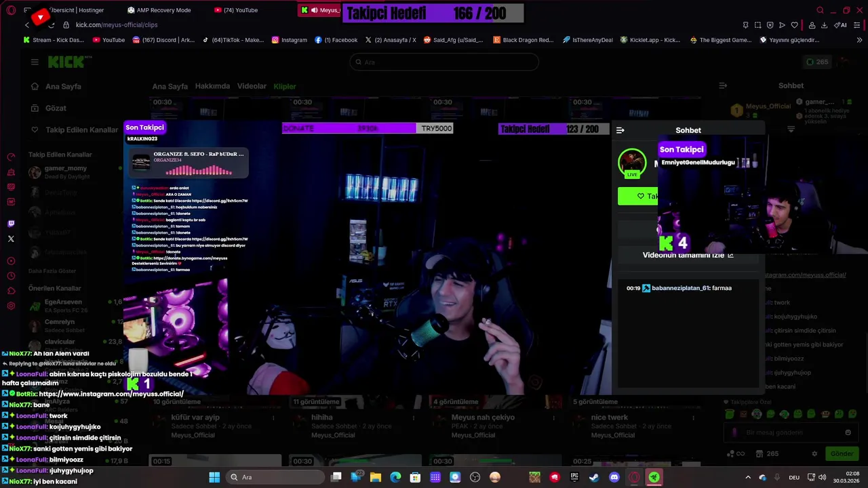Image resolution: width=868 pixels, height=488 pixels.
Task: Open the Windows Start menu
Action: 214,477
